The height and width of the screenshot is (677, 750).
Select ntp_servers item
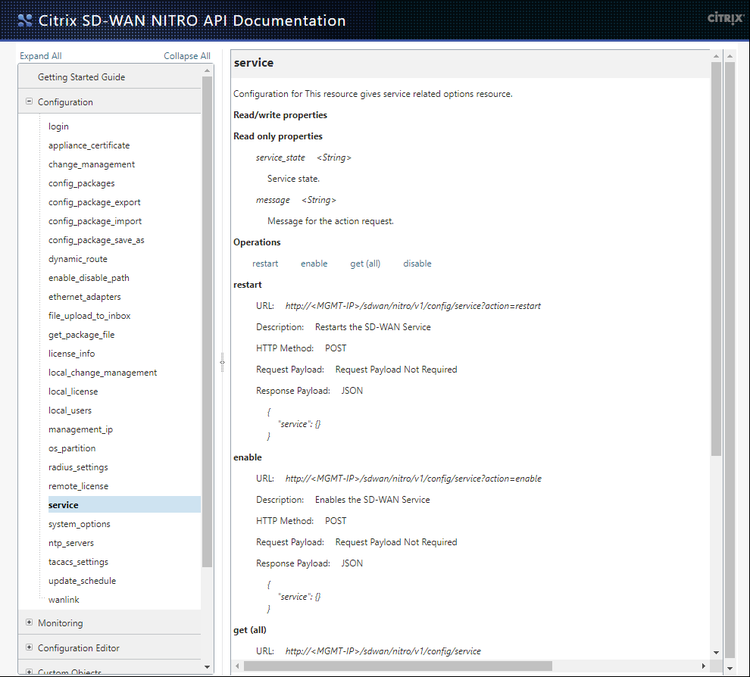pyautogui.click(x=71, y=543)
